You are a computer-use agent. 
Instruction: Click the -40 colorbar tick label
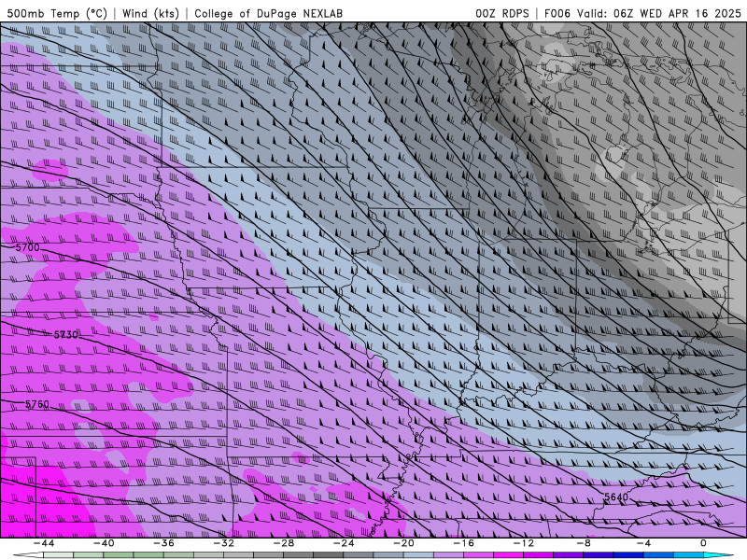(x=104, y=543)
